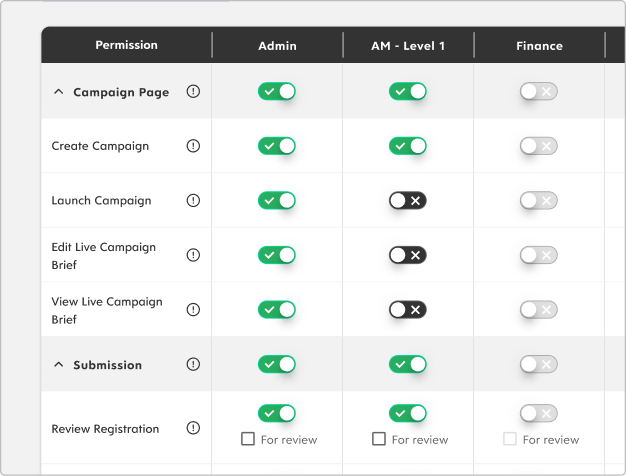Image resolution: width=626 pixels, height=476 pixels.
Task: Enable AM - Level 1 Launch Campaign toggle
Action: pos(408,200)
